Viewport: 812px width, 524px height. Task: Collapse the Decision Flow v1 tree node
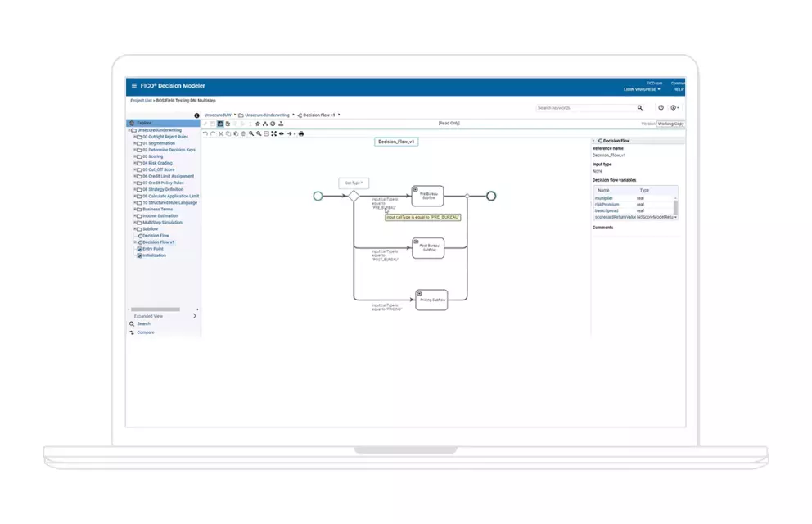135,242
